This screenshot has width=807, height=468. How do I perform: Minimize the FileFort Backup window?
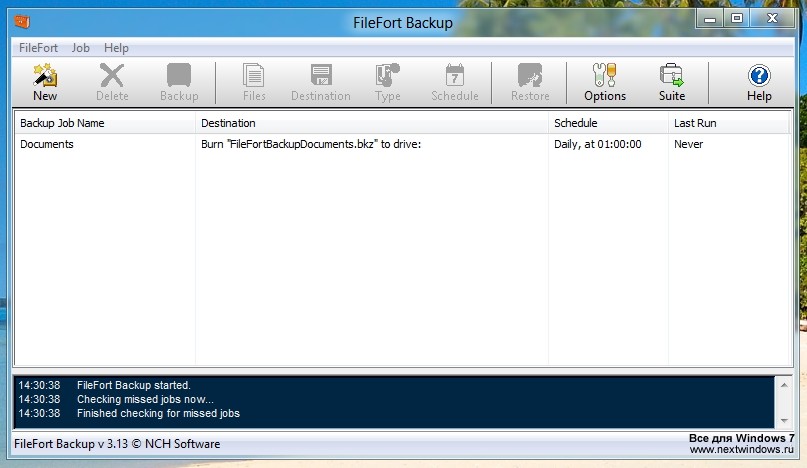pos(710,19)
